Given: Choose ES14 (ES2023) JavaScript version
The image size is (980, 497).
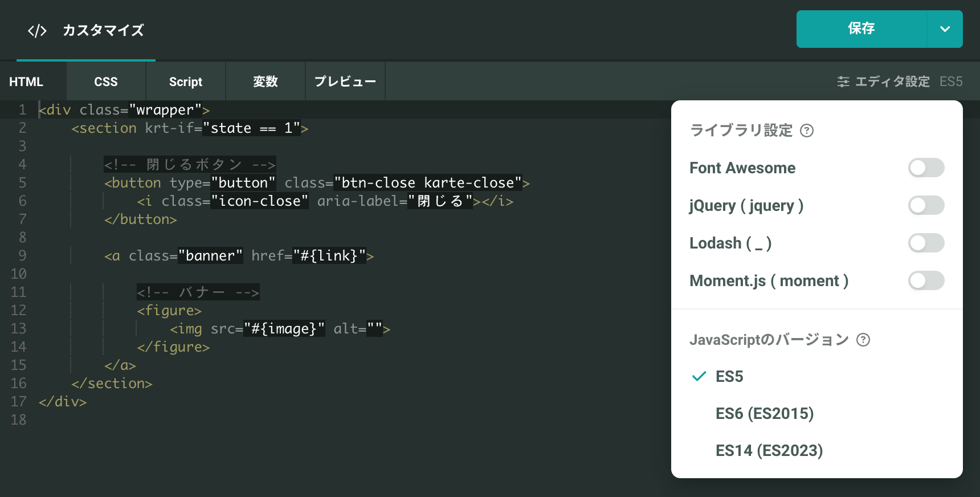Looking at the screenshot, I should [x=769, y=450].
